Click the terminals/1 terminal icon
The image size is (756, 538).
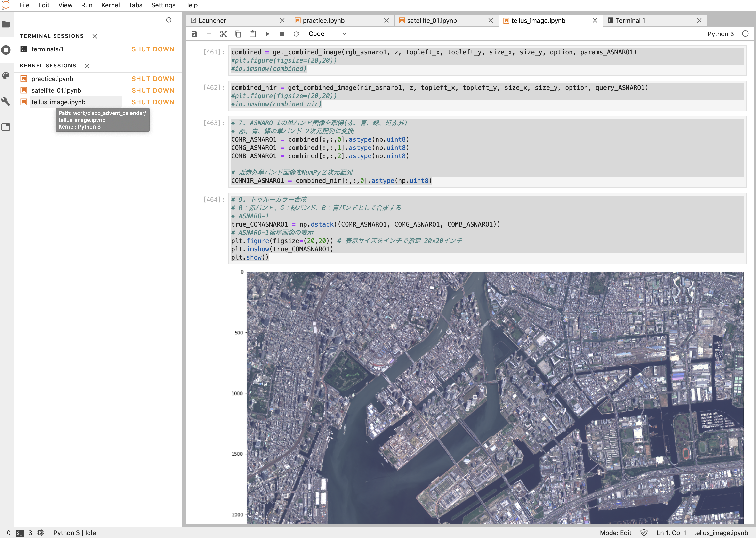click(24, 49)
